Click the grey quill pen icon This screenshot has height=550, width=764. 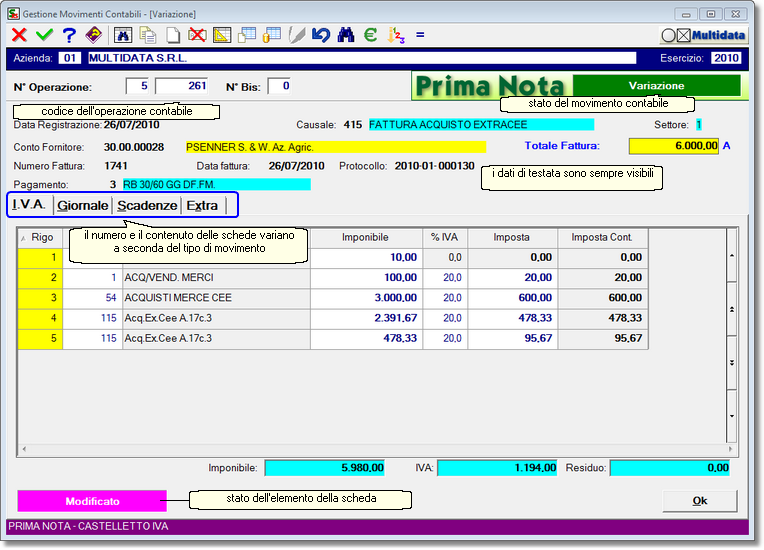[x=297, y=35]
